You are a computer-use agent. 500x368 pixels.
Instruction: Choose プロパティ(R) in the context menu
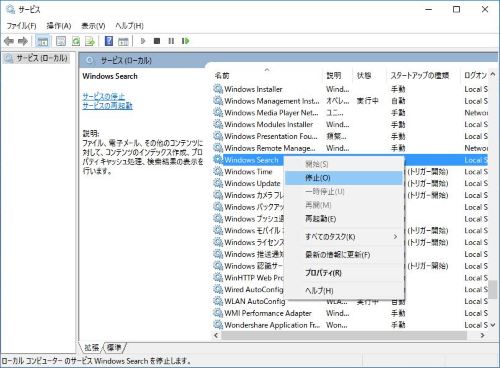[344, 273]
